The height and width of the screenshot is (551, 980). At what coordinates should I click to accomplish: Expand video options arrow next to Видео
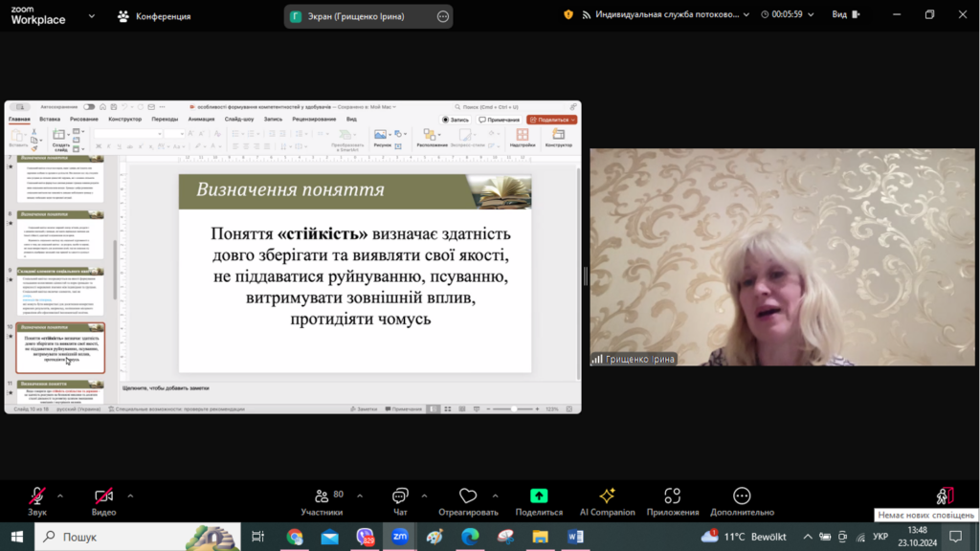coord(130,496)
